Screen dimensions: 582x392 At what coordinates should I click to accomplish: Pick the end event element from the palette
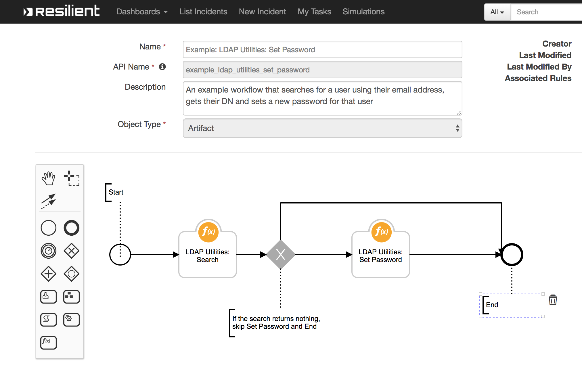(71, 228)
